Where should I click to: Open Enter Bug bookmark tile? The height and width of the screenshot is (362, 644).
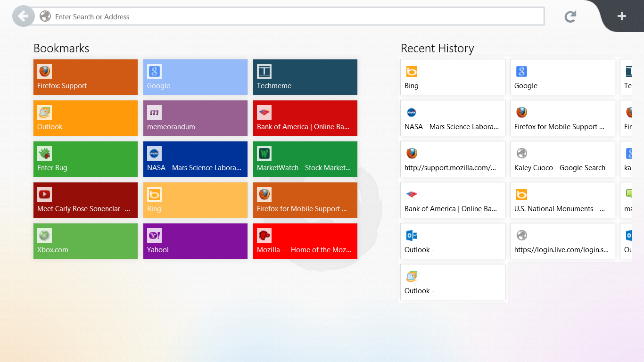point(85,159)
